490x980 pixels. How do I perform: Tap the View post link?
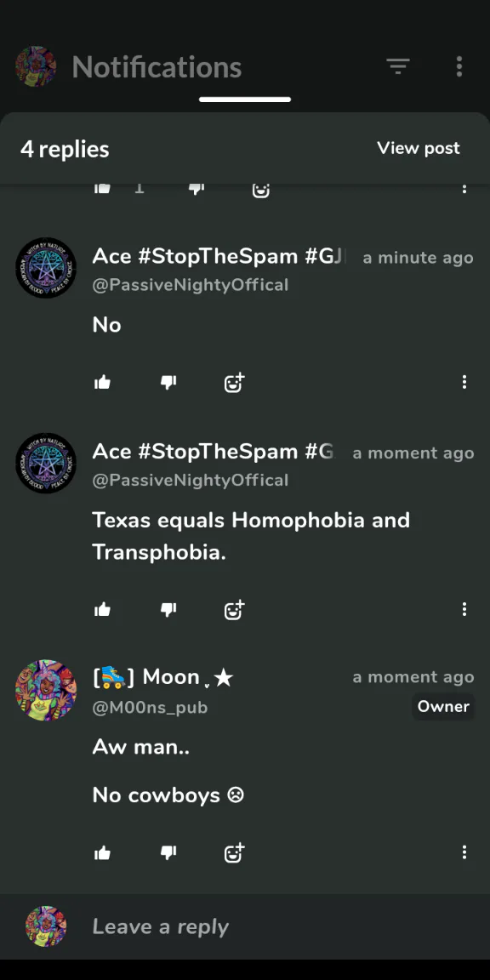pyautogui.click(x=419, y=148)
